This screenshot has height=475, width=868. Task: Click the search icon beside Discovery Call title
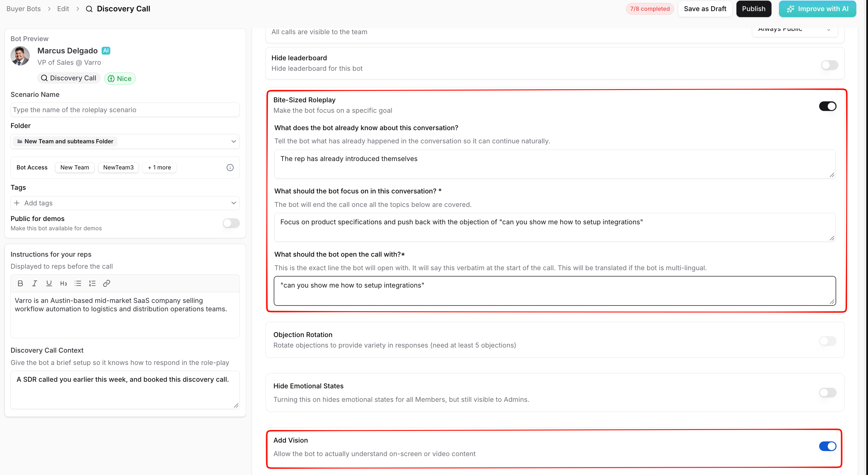89,9
